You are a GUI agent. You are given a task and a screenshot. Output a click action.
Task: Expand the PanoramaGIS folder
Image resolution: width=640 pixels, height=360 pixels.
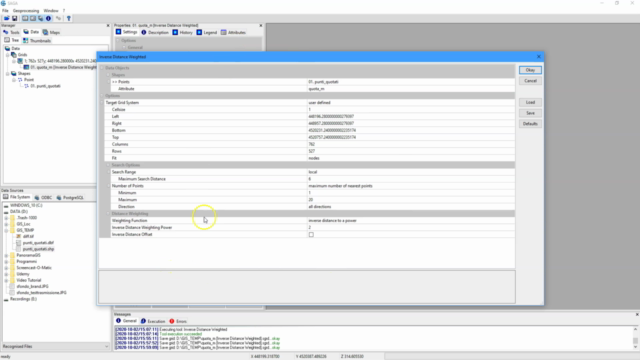click(6, 255)
